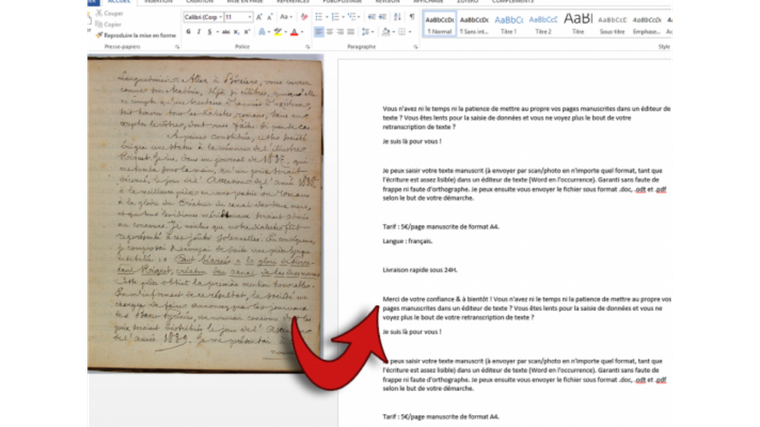Click the sort A-Z icon
Image resolution: width=760 pixels, height=427 pixels.
[x=396, y=17]
